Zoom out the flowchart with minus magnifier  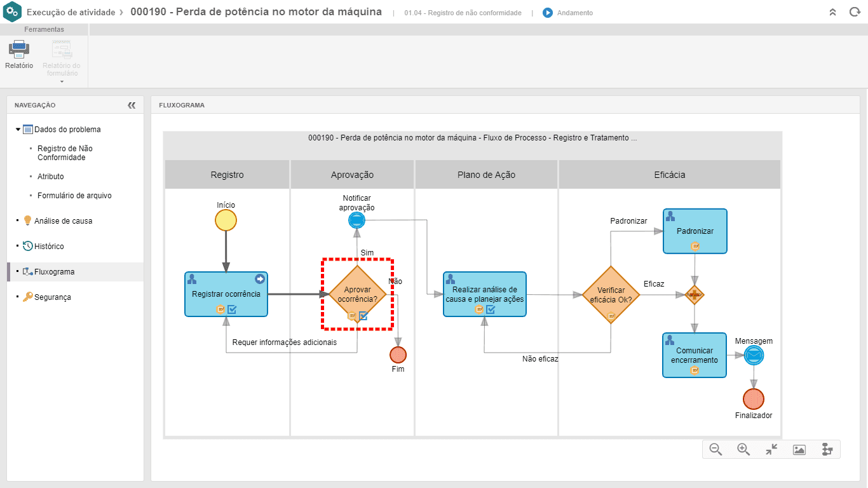coord(715,449)
